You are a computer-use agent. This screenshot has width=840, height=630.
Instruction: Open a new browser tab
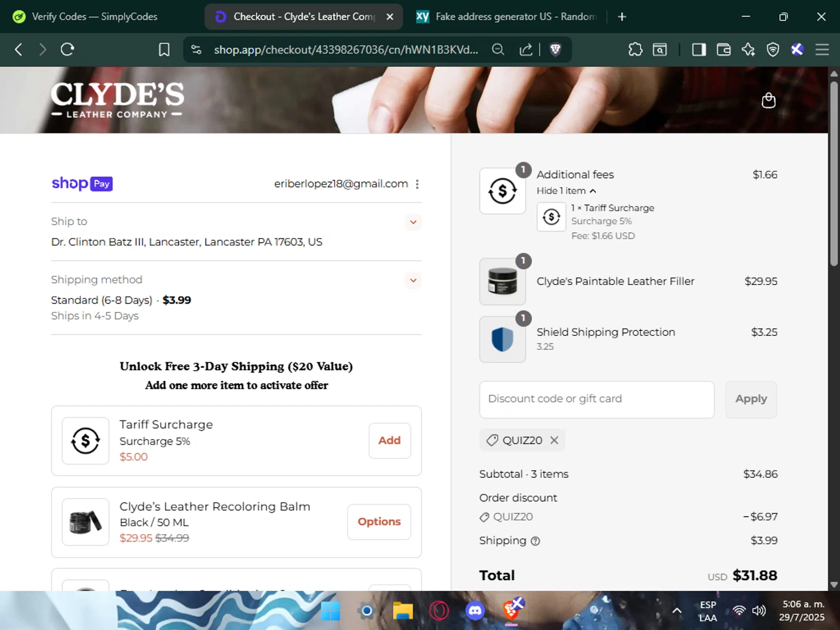coord(622,17)
